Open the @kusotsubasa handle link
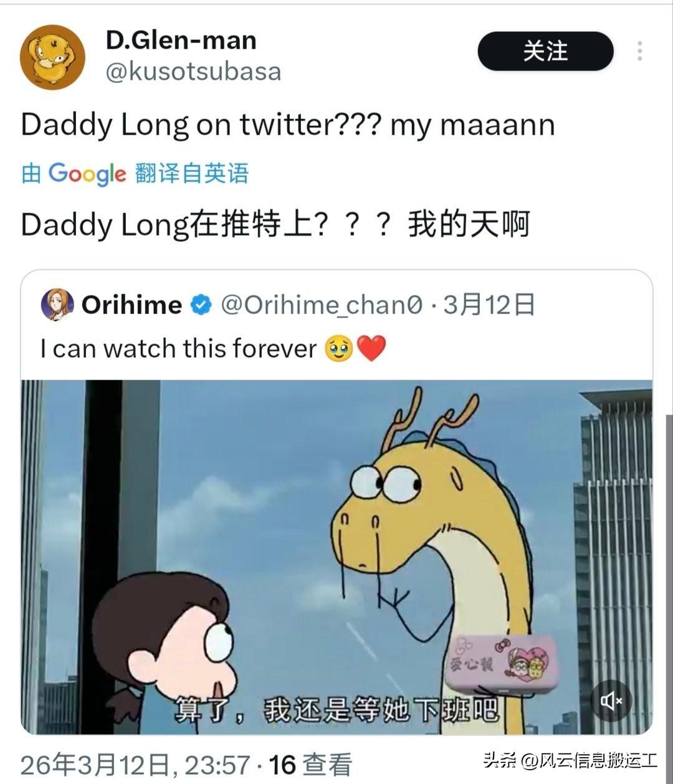Viewport: 673px width, 784px height. coord(193,72)
